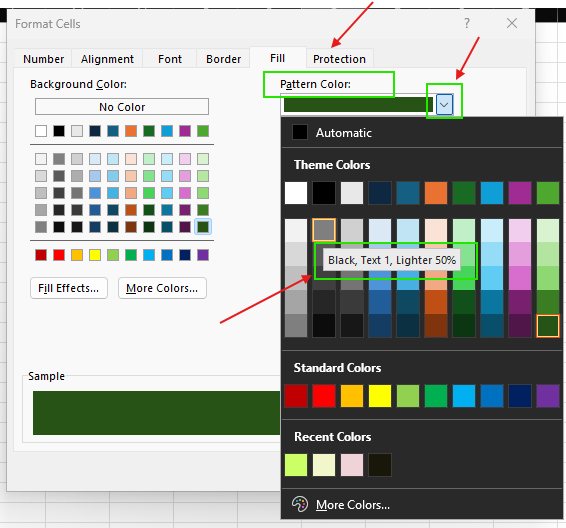Open the Font tab
Viewport: 566px width, 528px height.
coord(170,59)
